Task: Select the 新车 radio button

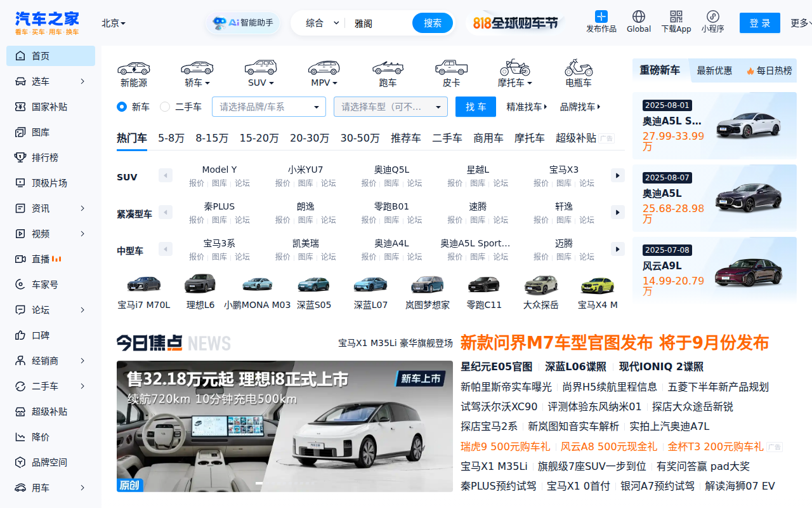Action: pos(122,107)
